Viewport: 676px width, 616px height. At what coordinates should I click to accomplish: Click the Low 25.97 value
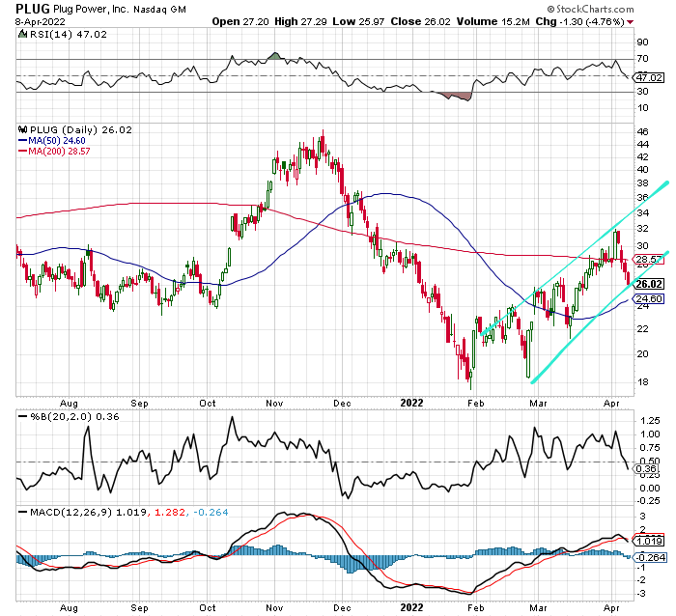(358, 21)
